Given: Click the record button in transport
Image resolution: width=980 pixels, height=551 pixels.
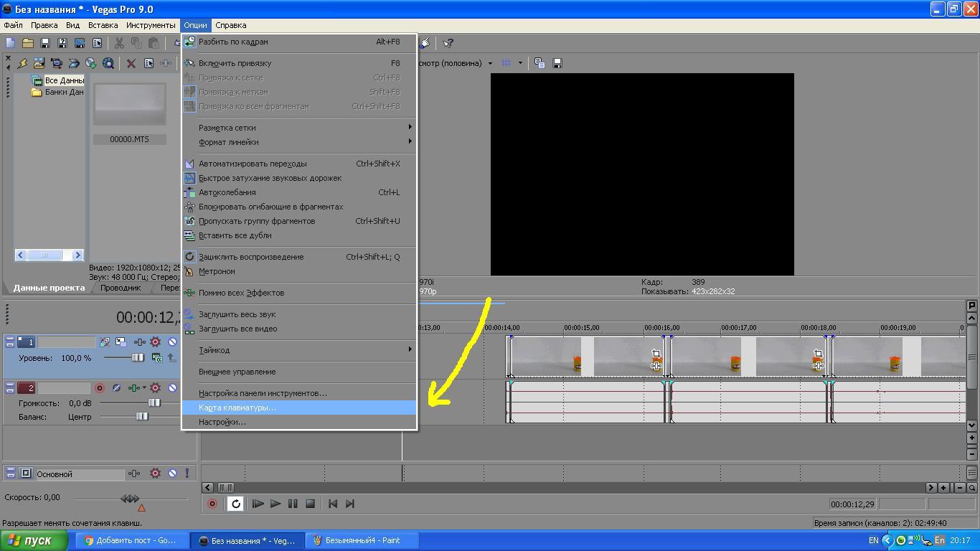Looking at the screenshot, I should 212,504.
